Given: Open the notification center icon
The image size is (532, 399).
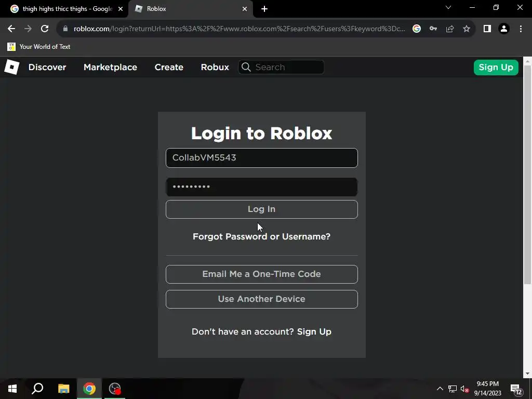Looking at the screenshot, I should [516, 389].
